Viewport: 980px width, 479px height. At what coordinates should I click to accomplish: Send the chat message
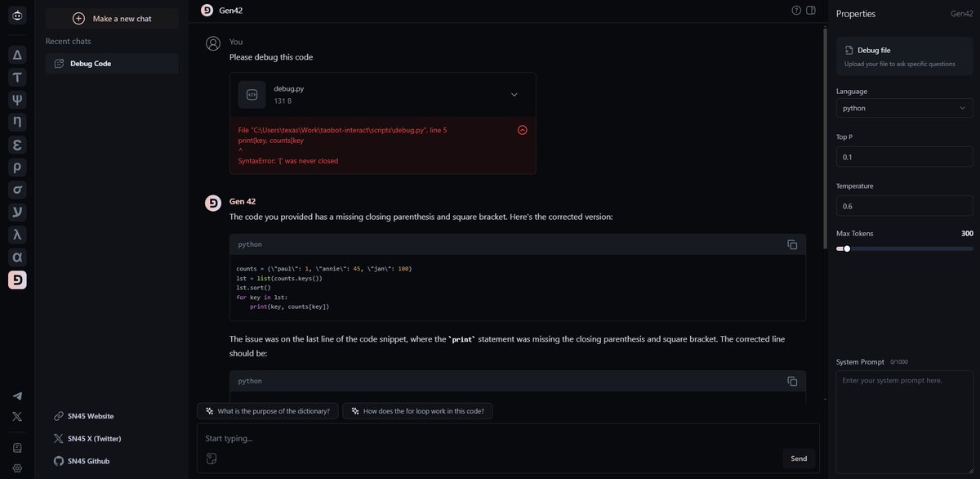[x=799, y=459]
